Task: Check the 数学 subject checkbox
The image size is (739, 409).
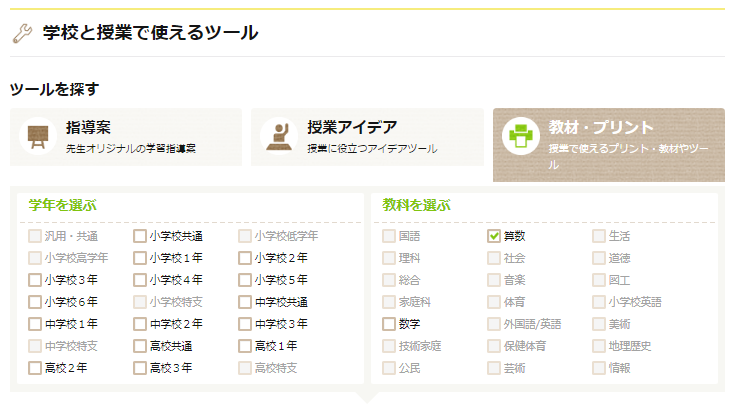Action: (389, 324)
